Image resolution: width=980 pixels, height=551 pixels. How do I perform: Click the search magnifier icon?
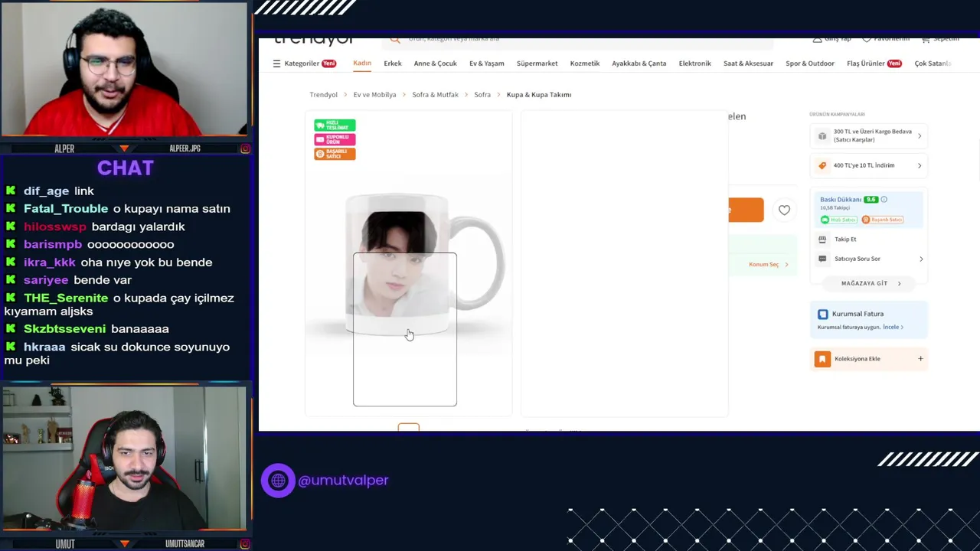pyautogui.click(x=395, y=40)
